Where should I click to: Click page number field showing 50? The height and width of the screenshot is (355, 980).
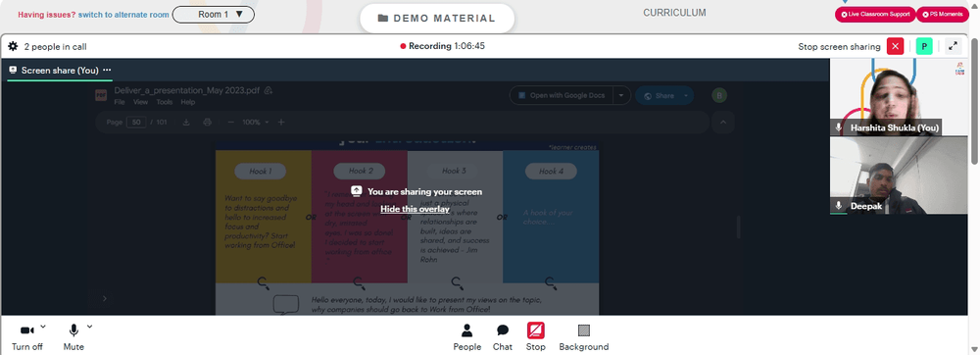click(x=136, y=122)
